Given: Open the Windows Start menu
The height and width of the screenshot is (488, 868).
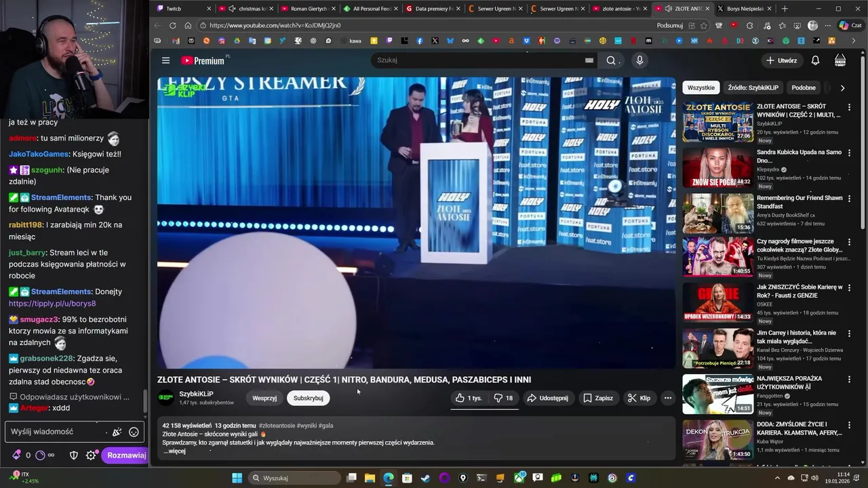Looking at the screenshot, I should point(237,478).
